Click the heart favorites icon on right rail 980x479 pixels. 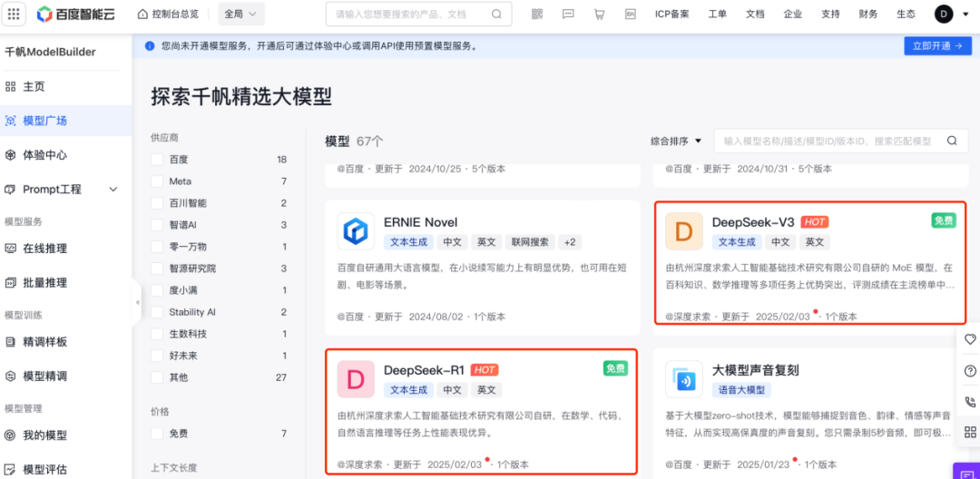970,339
